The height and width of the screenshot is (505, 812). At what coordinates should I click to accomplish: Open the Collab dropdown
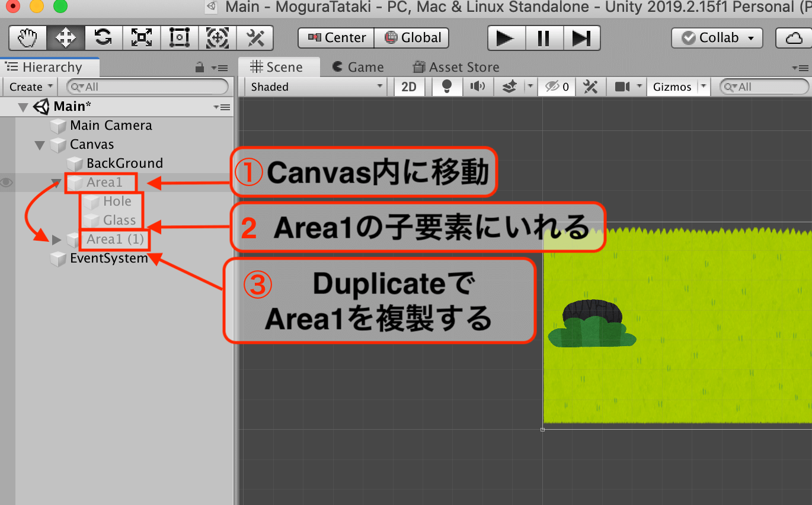[x=717, y=38]
